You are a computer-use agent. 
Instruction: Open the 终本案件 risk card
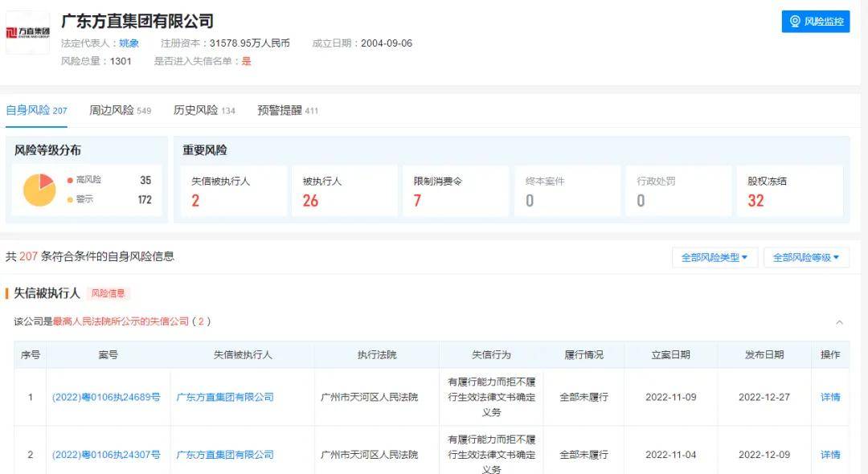pos(567,190)
